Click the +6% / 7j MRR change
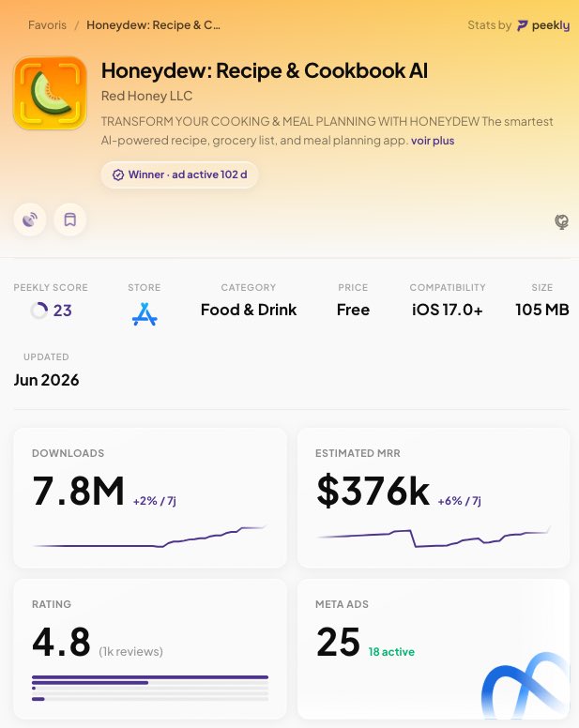This screenshot has width=579, height=728. 459,501
